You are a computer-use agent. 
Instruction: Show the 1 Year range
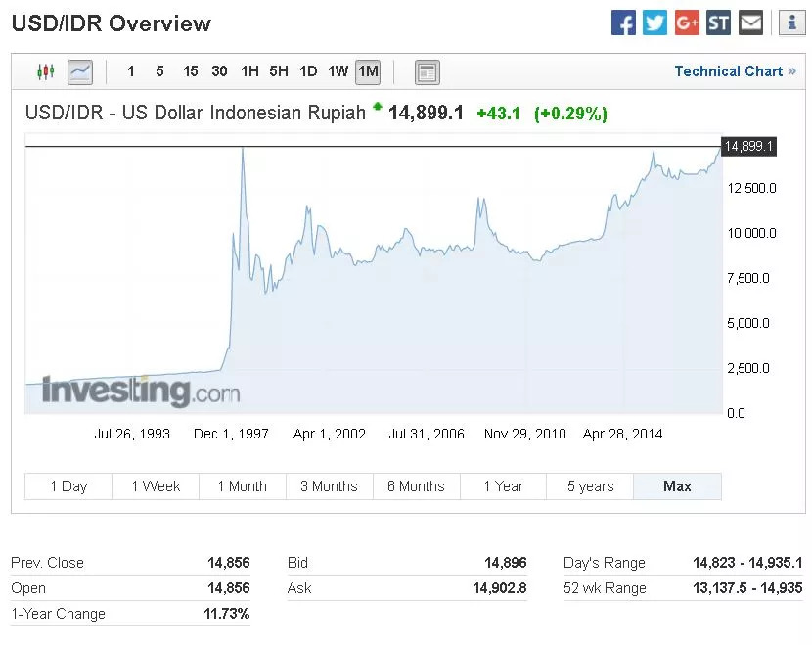(x=504, y=486)
